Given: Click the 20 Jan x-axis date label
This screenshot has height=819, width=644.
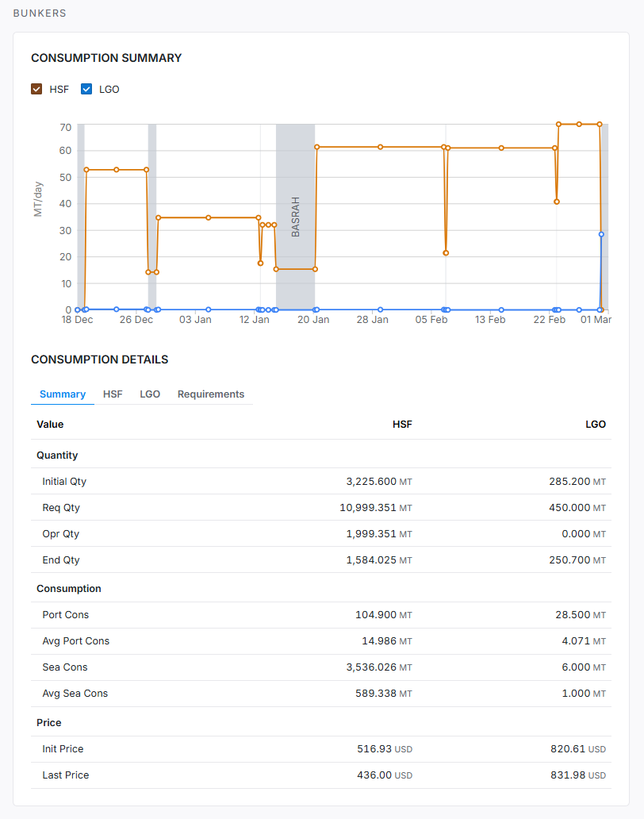Looking at the screenshot, I should (x=313, y=320).
